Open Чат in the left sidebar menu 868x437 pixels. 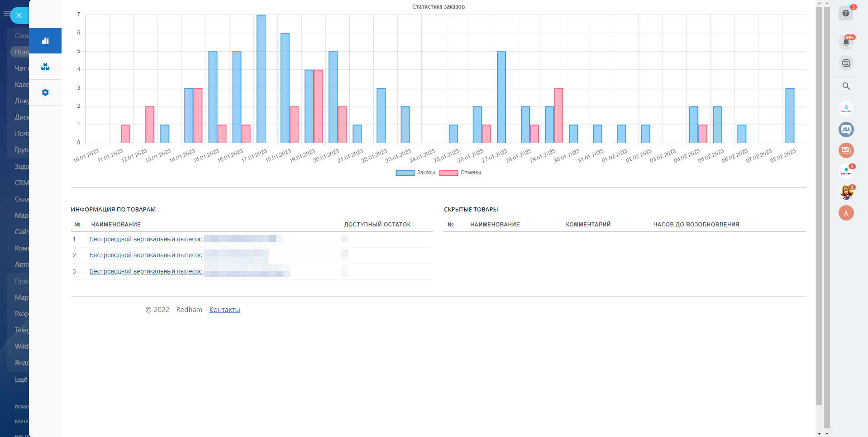[x=21, y=68]
